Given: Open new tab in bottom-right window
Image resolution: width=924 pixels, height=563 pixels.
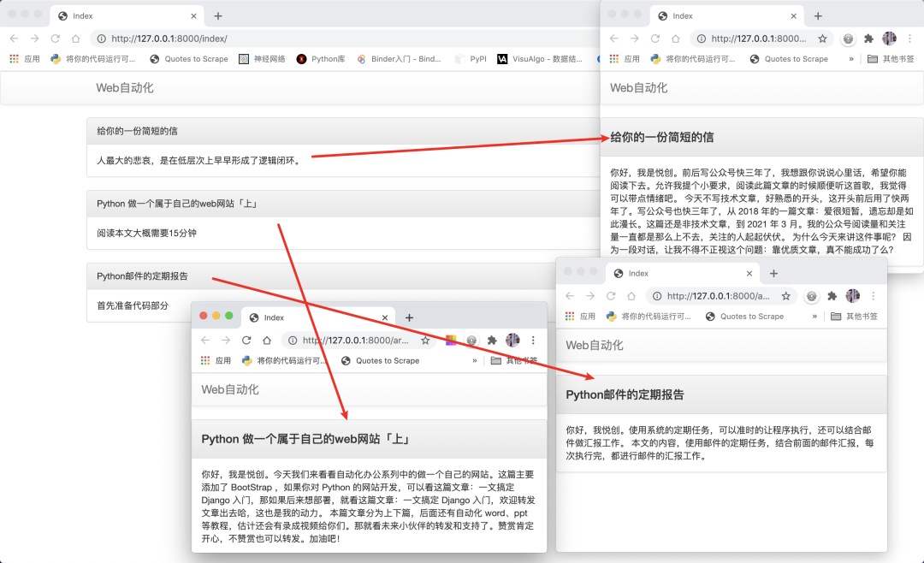Looking at the screenshot, I should (x=773, y=274).
